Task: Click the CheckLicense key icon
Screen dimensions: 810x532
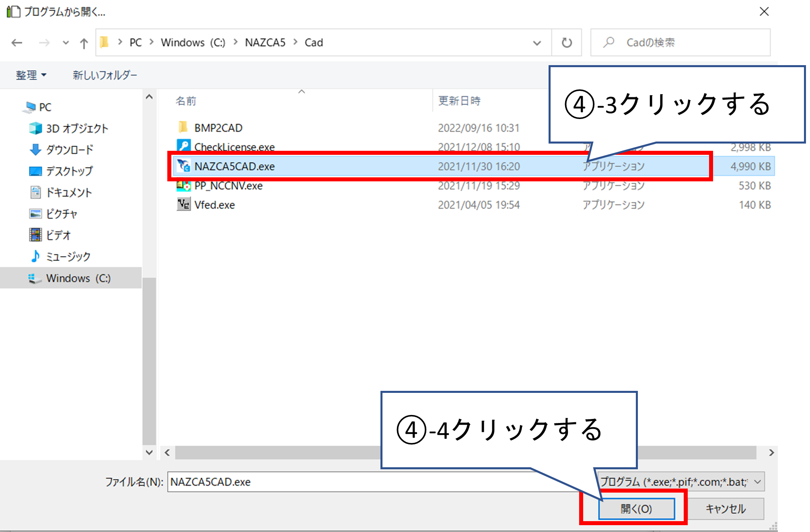Action: click(x=184, y=146)
